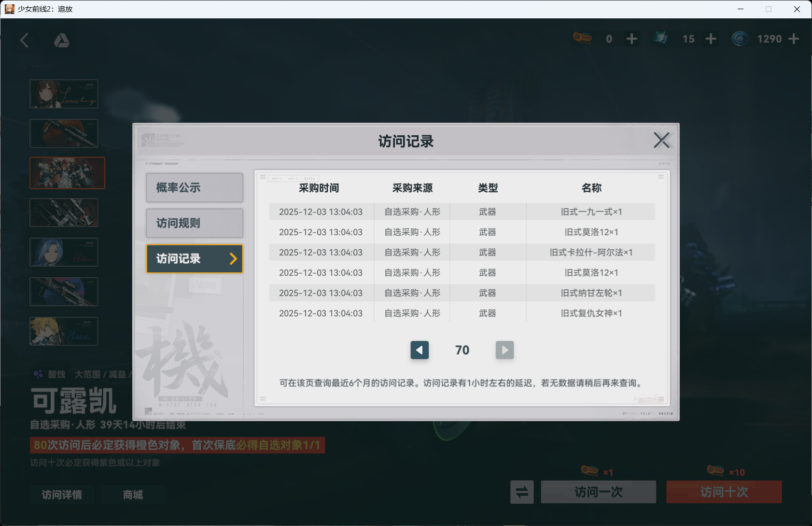Add more access tickets with plus
812x526 pixels.
631,39
